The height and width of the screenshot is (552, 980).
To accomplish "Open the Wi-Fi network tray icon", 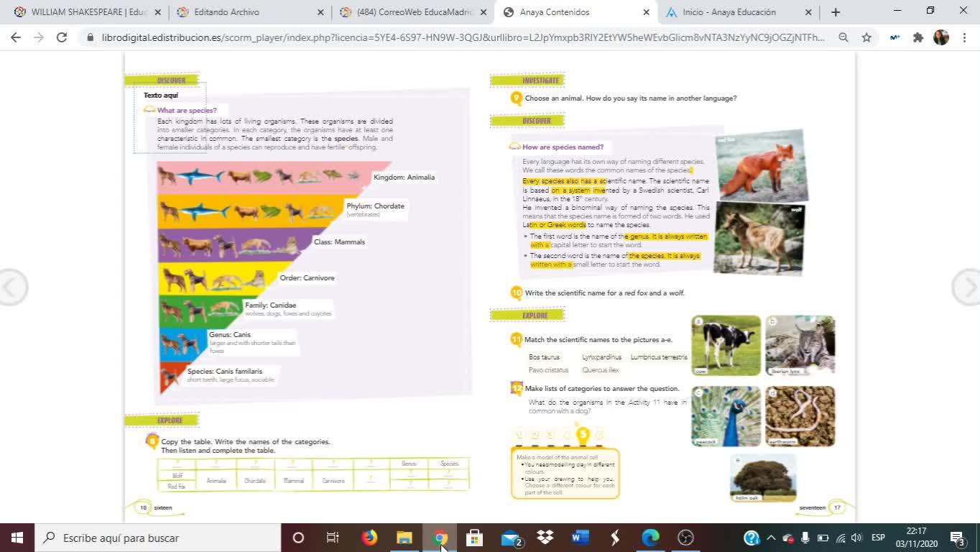I will point(840,538).
